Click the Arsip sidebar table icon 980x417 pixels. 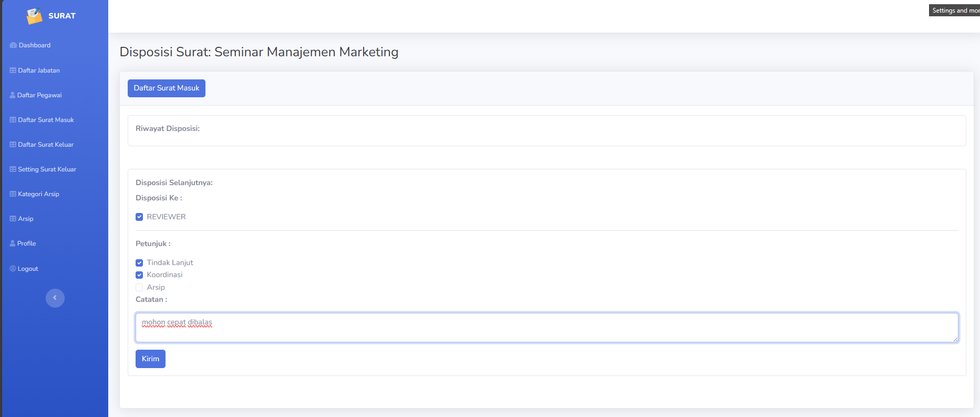(13, 219)
